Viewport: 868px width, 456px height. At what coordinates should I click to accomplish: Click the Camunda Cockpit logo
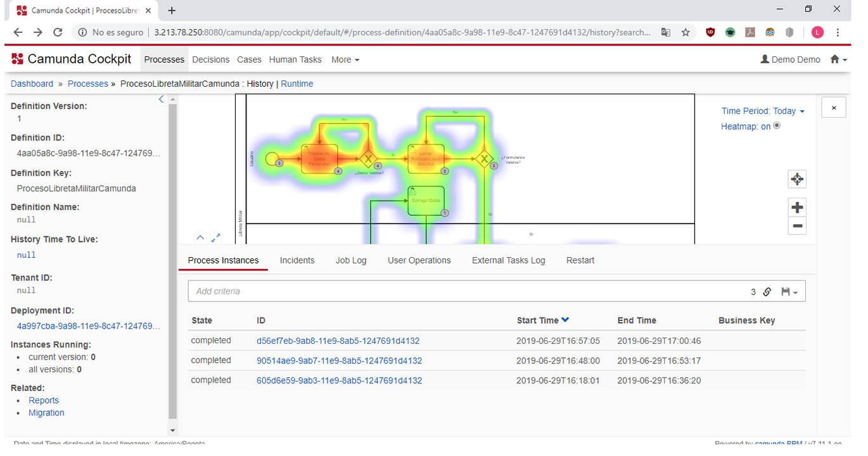click(x=71, y=59)
